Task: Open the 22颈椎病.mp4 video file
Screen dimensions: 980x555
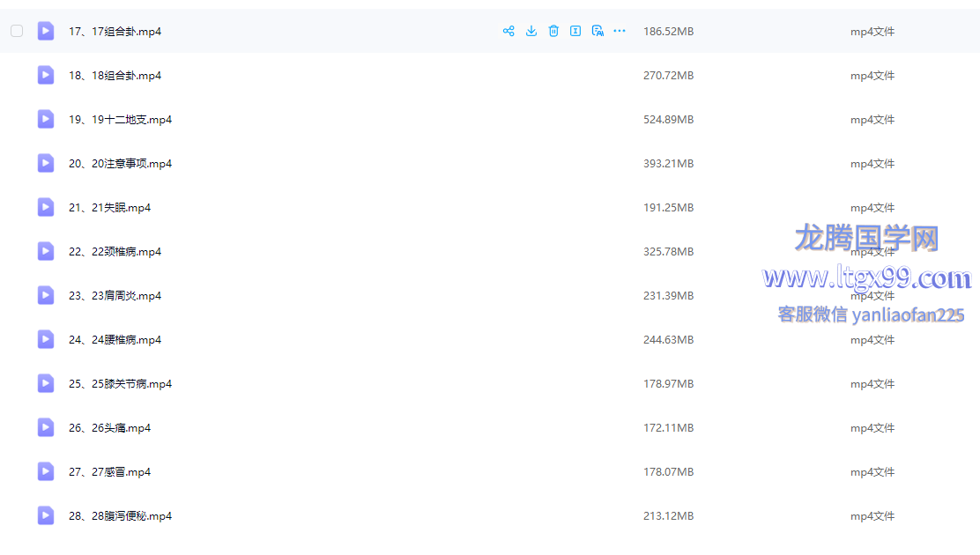Action: [x=115, y=252]
